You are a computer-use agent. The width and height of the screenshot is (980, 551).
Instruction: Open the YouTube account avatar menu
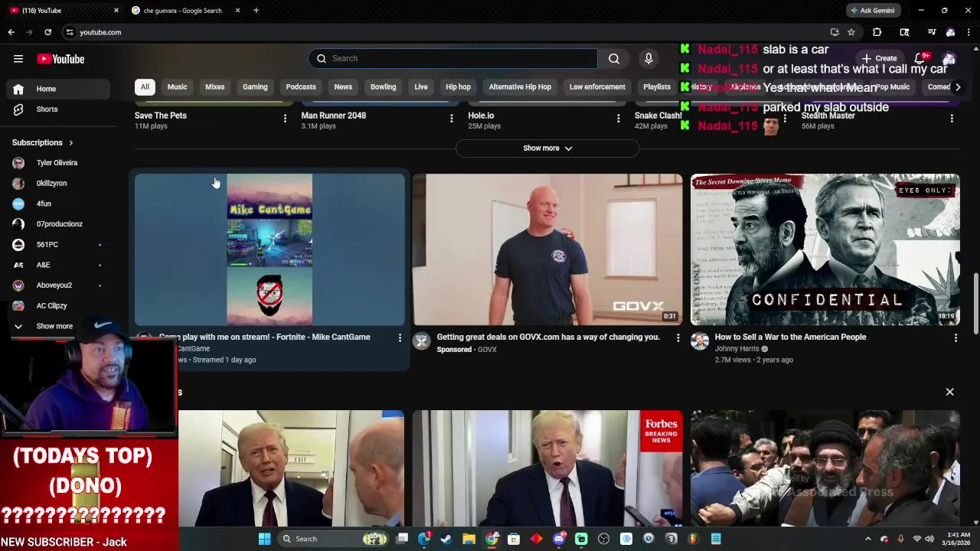point(949,58)
